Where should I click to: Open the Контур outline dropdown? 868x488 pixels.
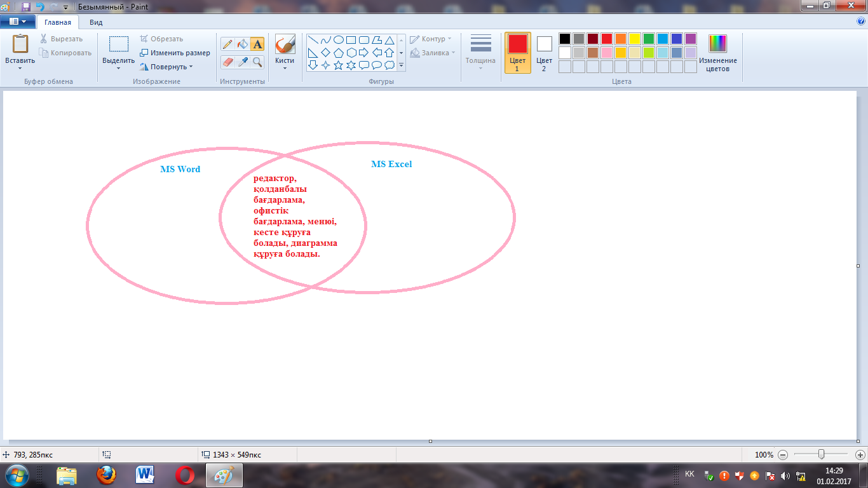[x=431, y=39]
